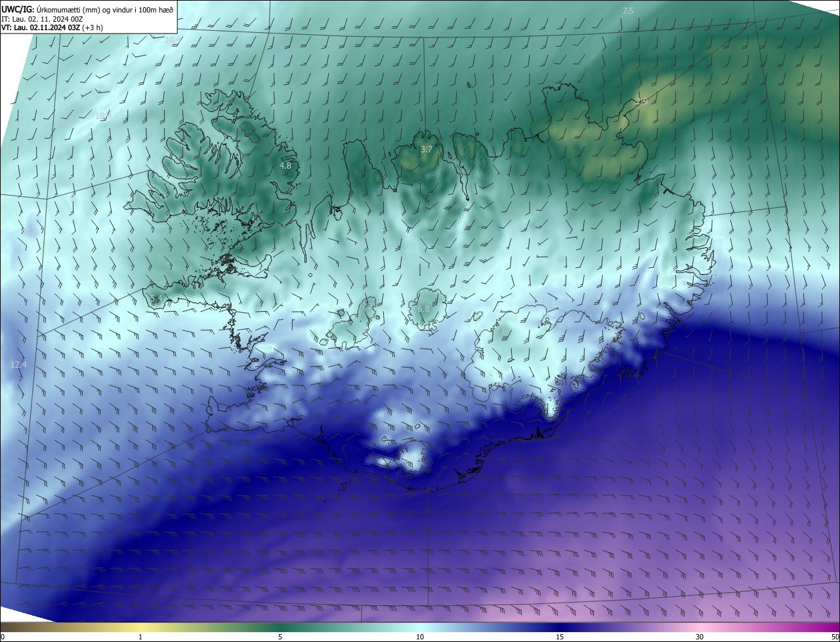Image resolution: width=840 pixels, height=642 pixels.
Task: Click the '5' tick label on the color scale
Action: coord(280,637)
